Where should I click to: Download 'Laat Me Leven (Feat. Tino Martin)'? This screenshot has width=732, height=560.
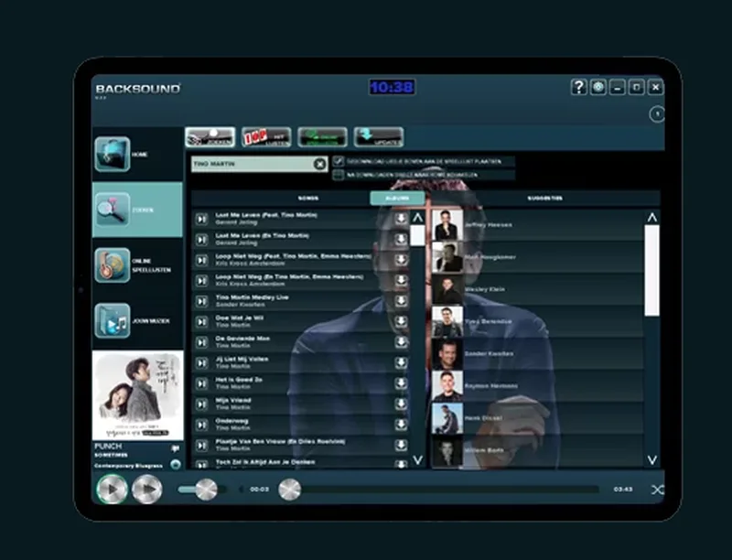[x=401, y=219]
